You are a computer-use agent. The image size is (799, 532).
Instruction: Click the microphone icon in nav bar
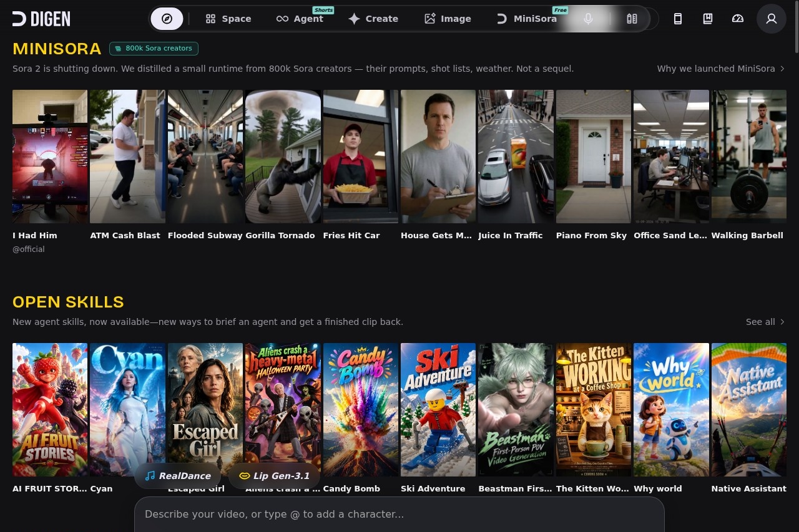pos(588,19)
